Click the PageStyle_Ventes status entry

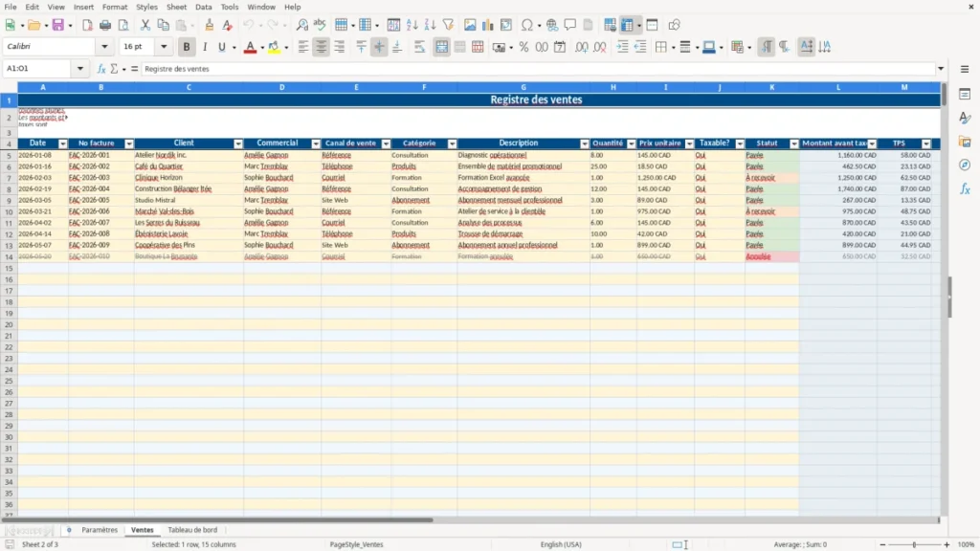(356, 544)
